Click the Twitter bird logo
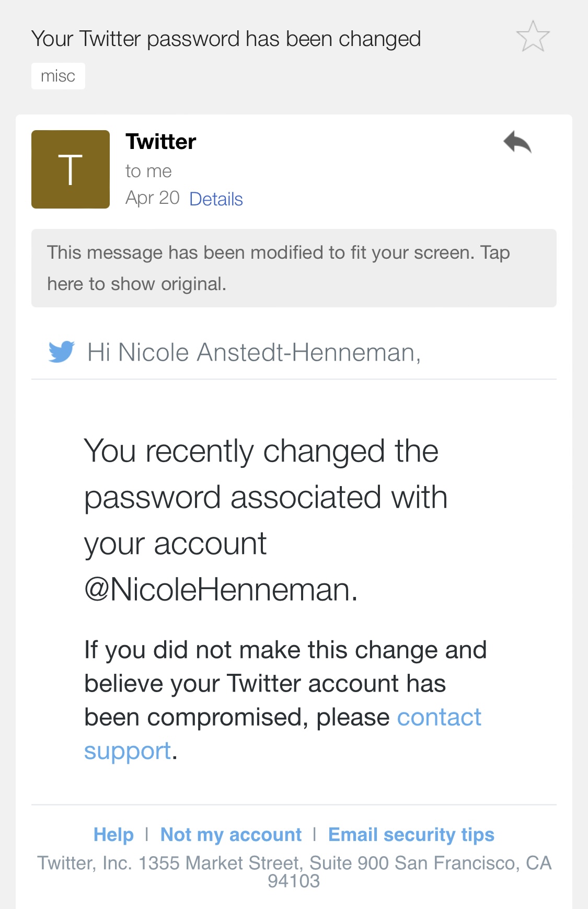The width and height of the screenshot is (588, 909). coord(62,351)
